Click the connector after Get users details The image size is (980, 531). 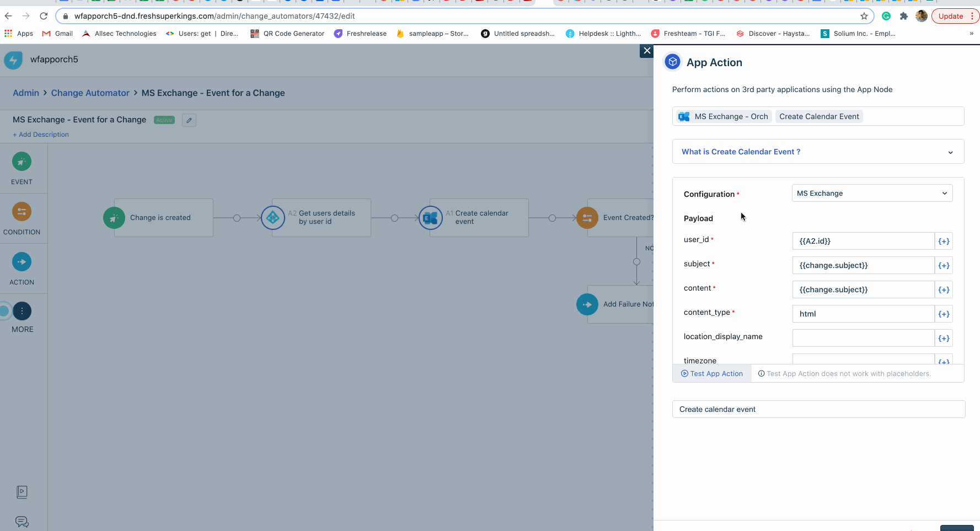(x=394, y=218)
